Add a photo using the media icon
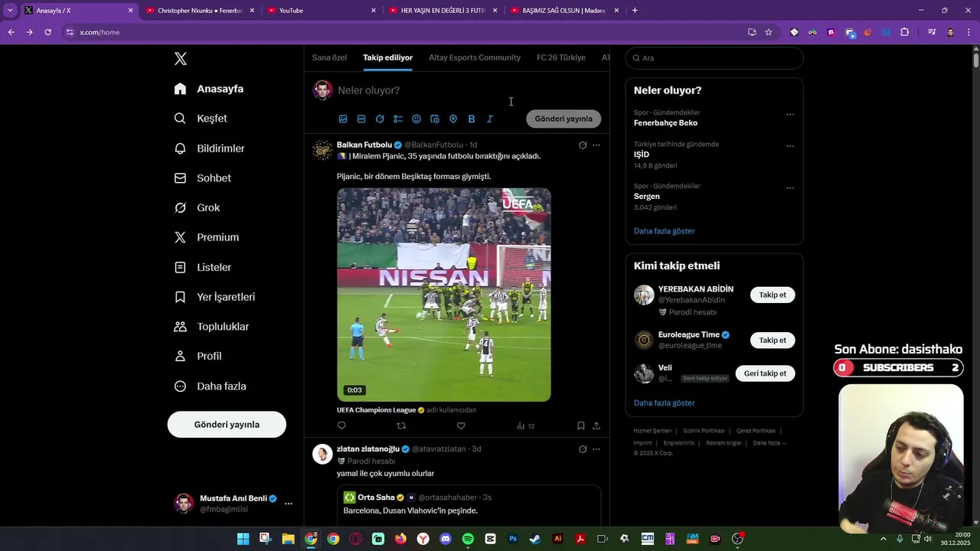Screen dimensions: 980x551 click(x=343, y=119)
